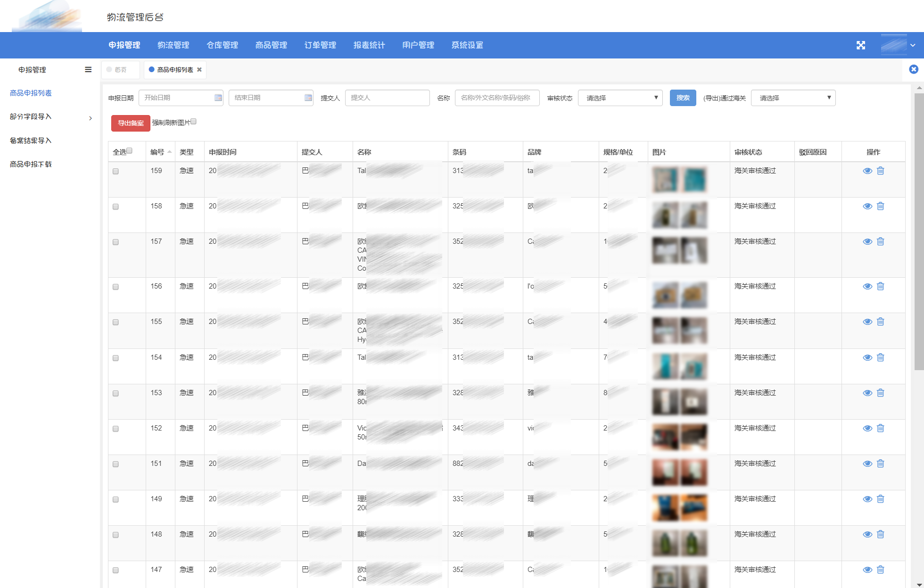
Task: View details of row 149
Action: tap(867, 499)
